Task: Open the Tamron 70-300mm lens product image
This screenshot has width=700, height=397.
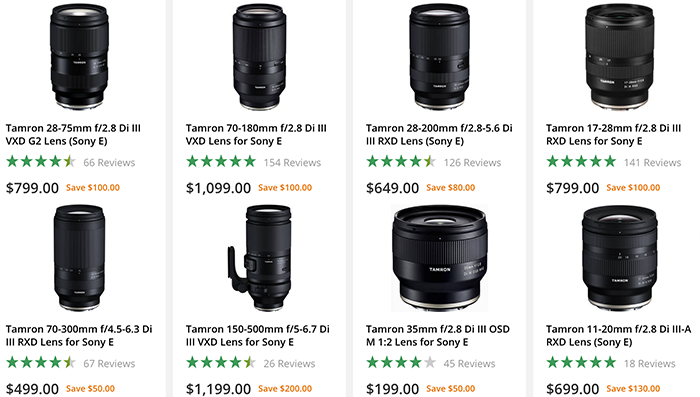Action: point(79,258)
